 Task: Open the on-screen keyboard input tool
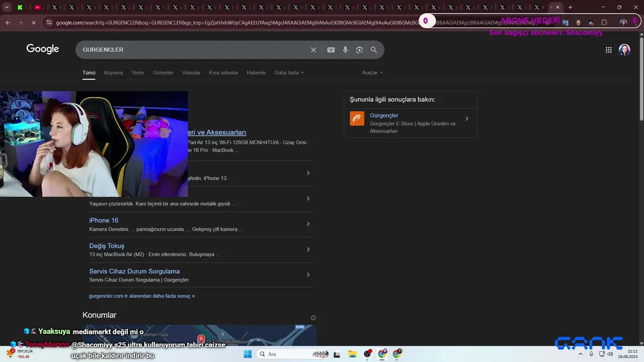pyautogui.click(x=331, y=50)
